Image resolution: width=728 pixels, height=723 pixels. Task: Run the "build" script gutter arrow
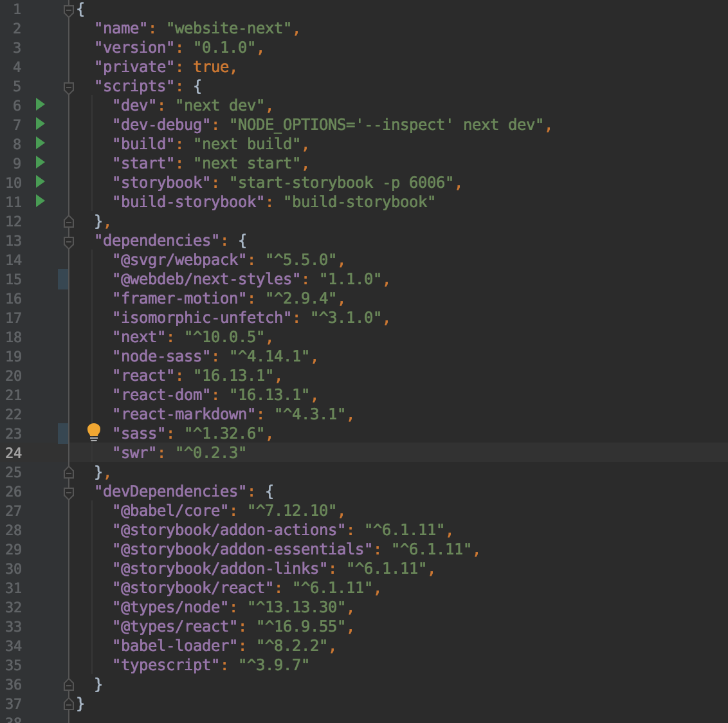point(41,143)
